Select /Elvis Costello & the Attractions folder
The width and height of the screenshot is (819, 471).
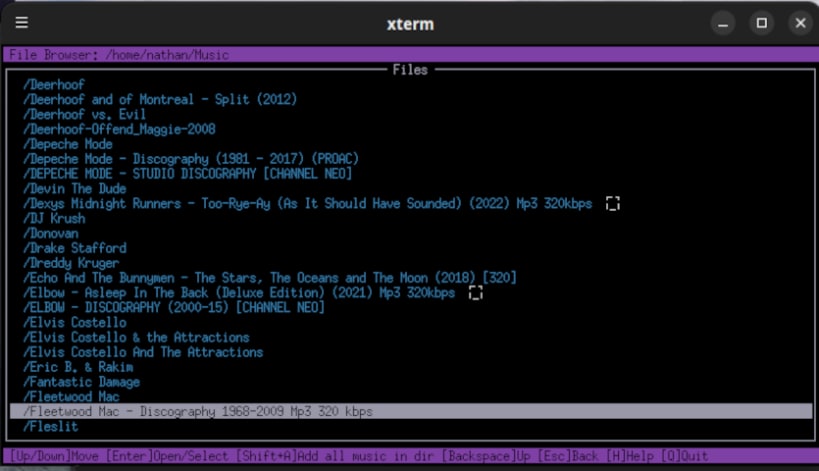tap(136, 337)
